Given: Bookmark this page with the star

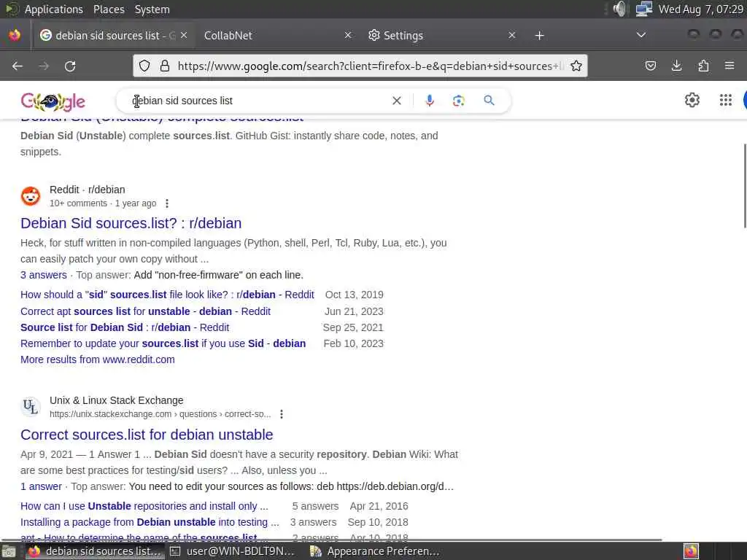Looking at the screenshot, I should point(576,66).
